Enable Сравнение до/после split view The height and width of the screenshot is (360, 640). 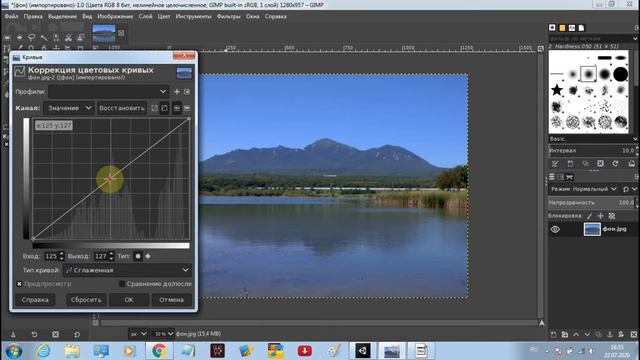click(x=122, y=284)
